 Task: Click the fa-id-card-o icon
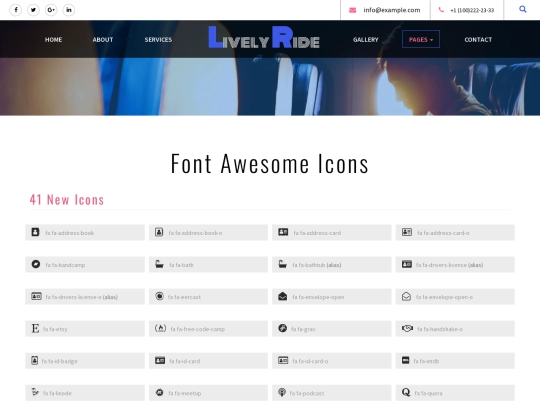click(283, 360)
